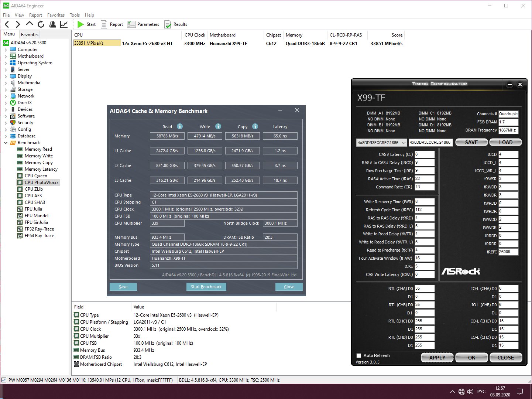
Task: Select the Security entry in the tree
Action: [x=25, y=123]
